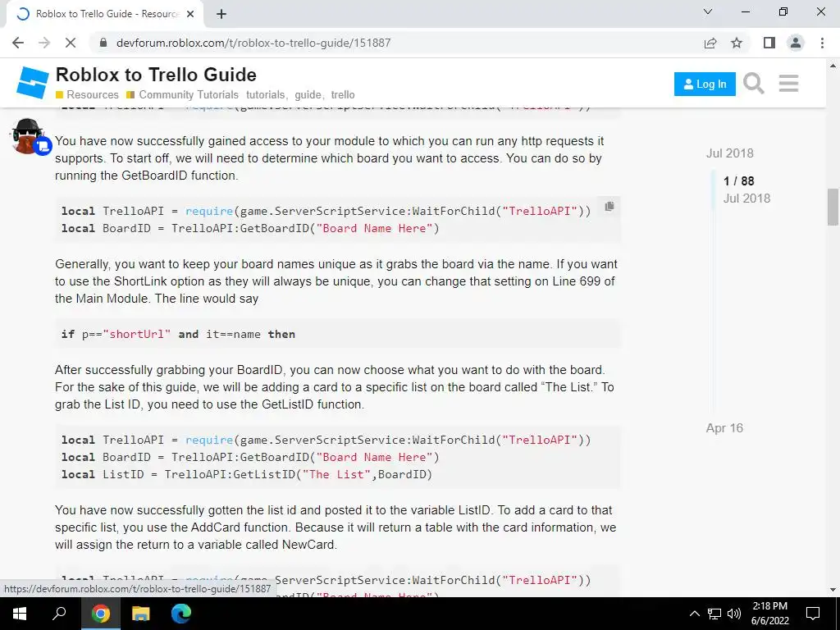This screenshot has height=630, width=840.
Task: Click the site lock icon
Action: pos(104,43)
